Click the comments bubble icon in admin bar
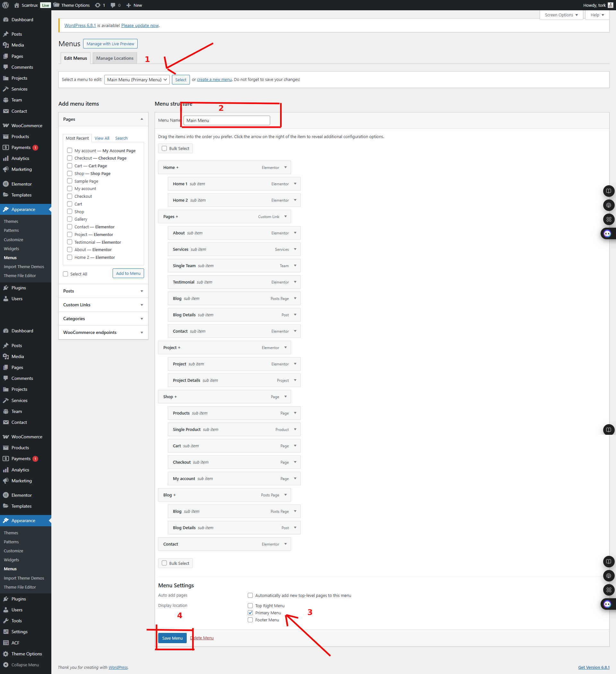616x674 pixels. (113, 5)
